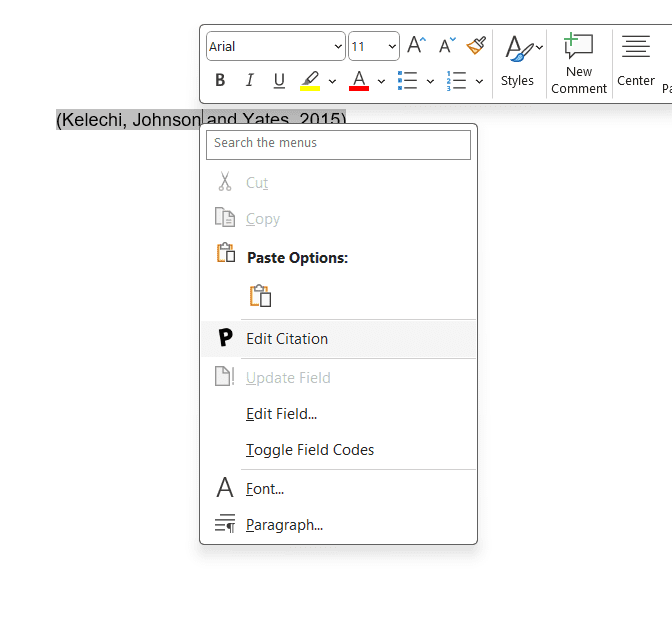Toggle Underline formatting
Screen dimensions: 672x626
[279, 81]
